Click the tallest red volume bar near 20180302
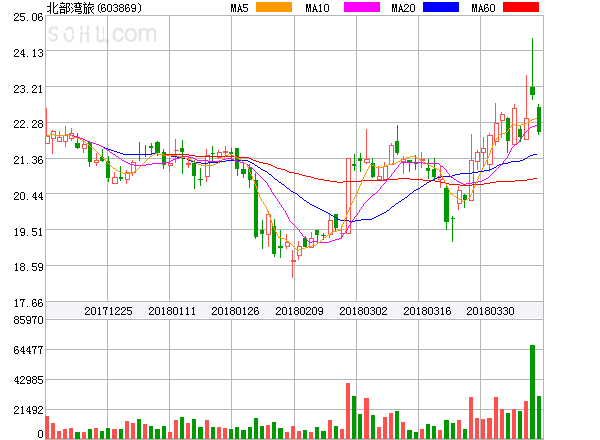Image resolution: width=600 pixels, height=440 pixels. [x=348, y=411]
